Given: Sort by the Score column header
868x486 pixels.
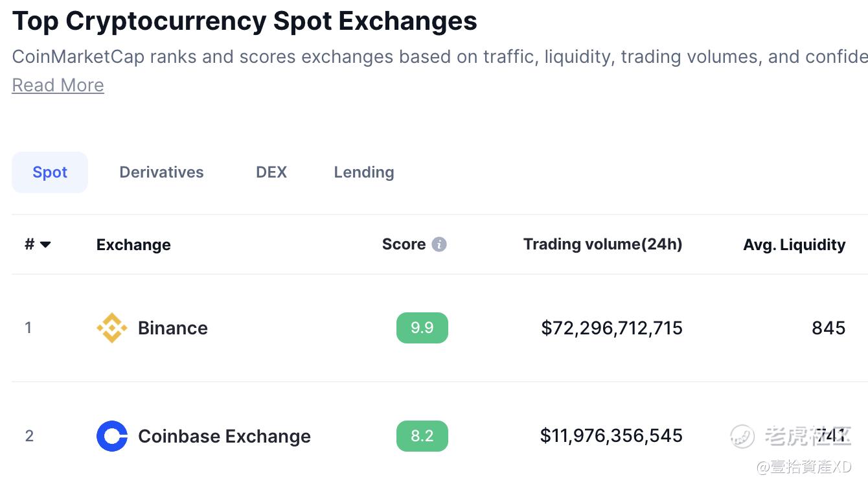Looking at the screenshot, I should click(x=404, y=244).
